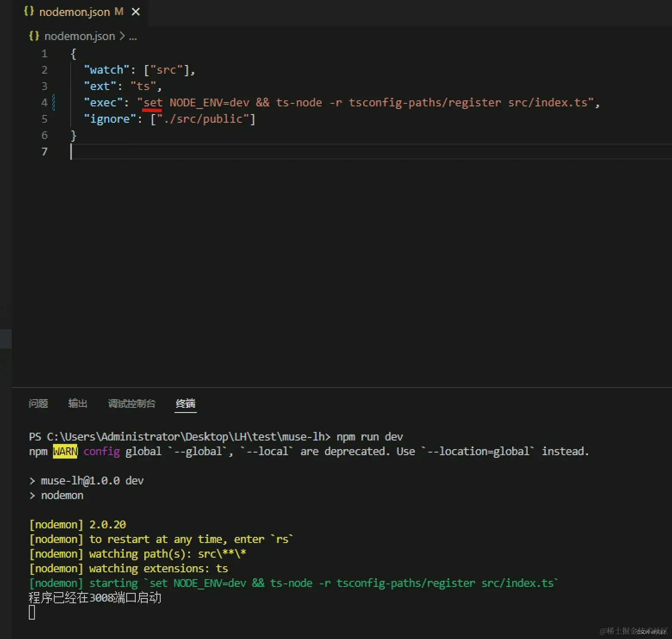Viewport: 672px width, 639px height.
Task: Click NODE_ENV=dev in the exec line
Action: click(209, 103)
